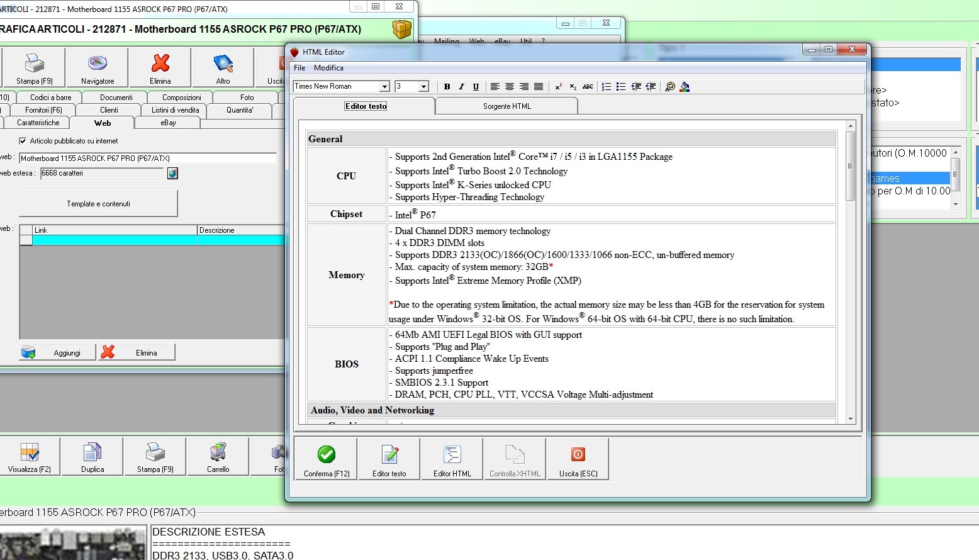Click the Duplica button
The width and height of the screenshot is (979, 560).
coord(92,457)
